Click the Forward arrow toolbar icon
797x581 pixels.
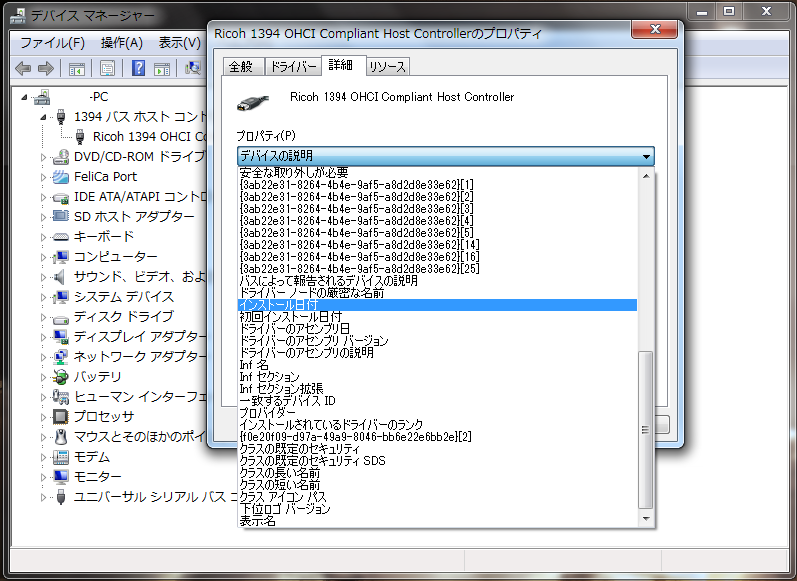tap(46, 68)
